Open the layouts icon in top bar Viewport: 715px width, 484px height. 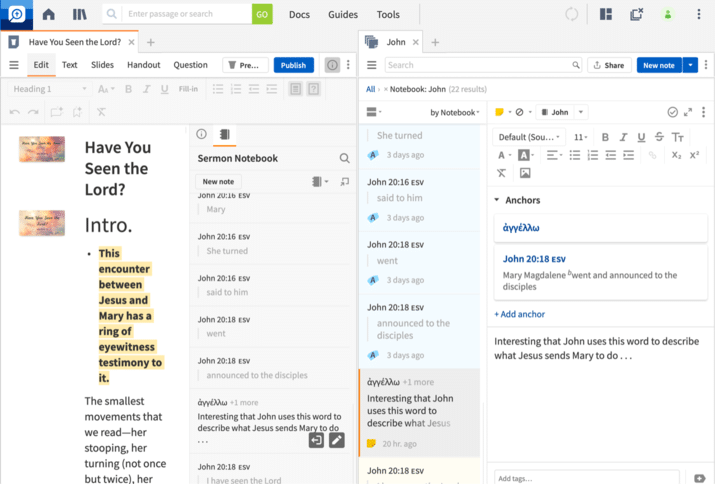pos(605,14)
